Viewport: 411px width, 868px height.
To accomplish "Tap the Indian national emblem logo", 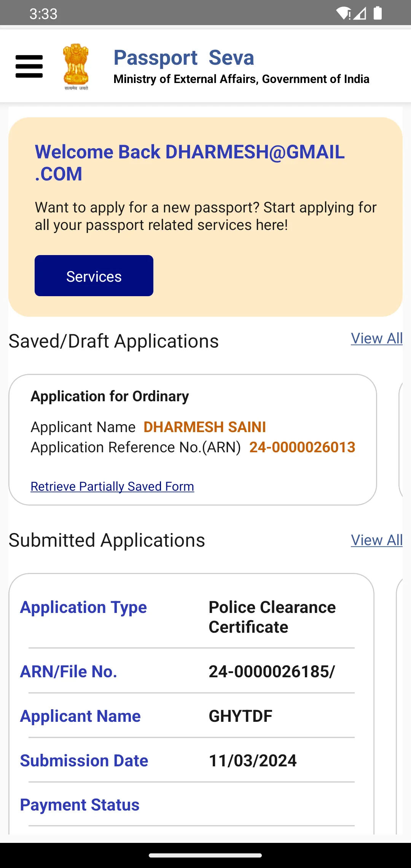I will [x=76, y=66].
